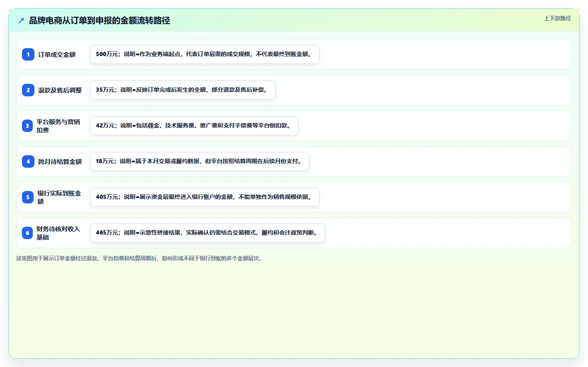Click the 35万元 description box

point(183,90)
